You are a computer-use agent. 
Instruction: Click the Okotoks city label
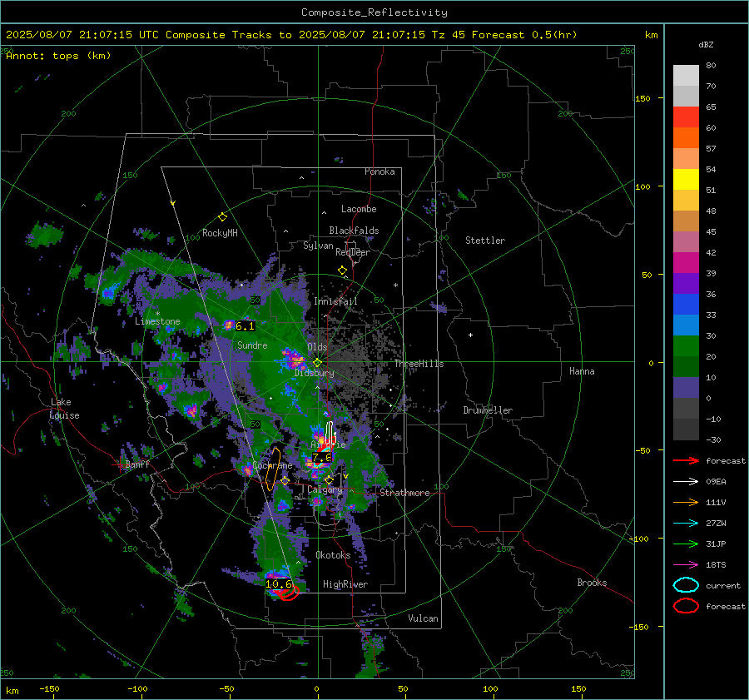point(333,555)
